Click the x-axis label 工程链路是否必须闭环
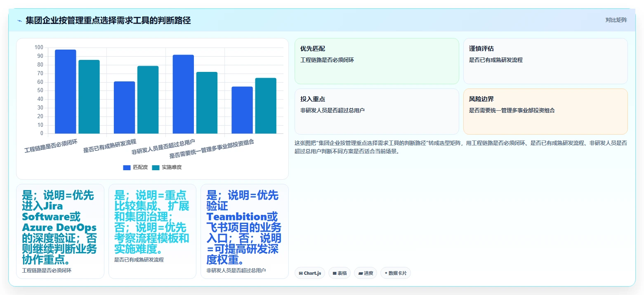644x295 pixels. coord(51,146)
